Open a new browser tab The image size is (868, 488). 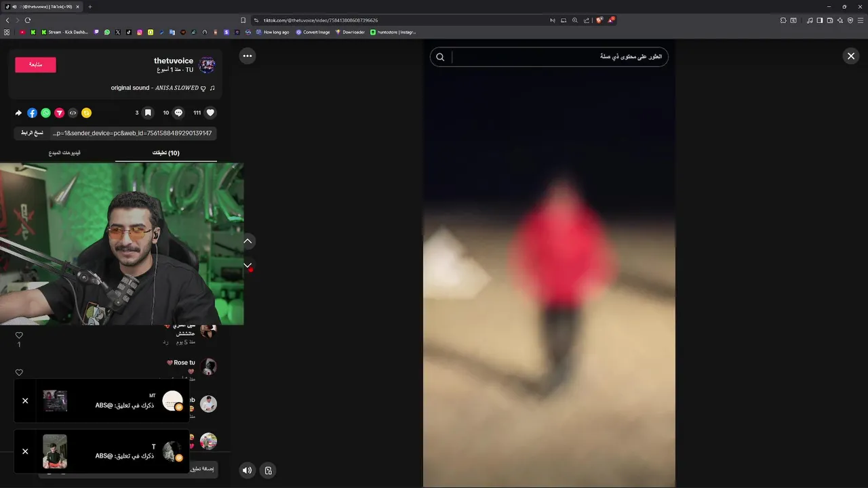coord(90,7)
